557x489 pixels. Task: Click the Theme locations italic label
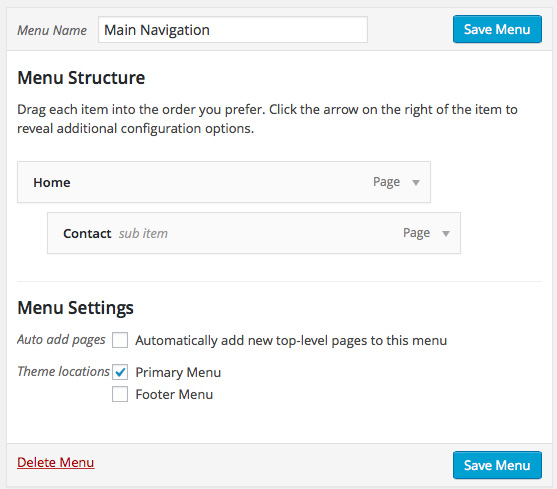(63, 371)
